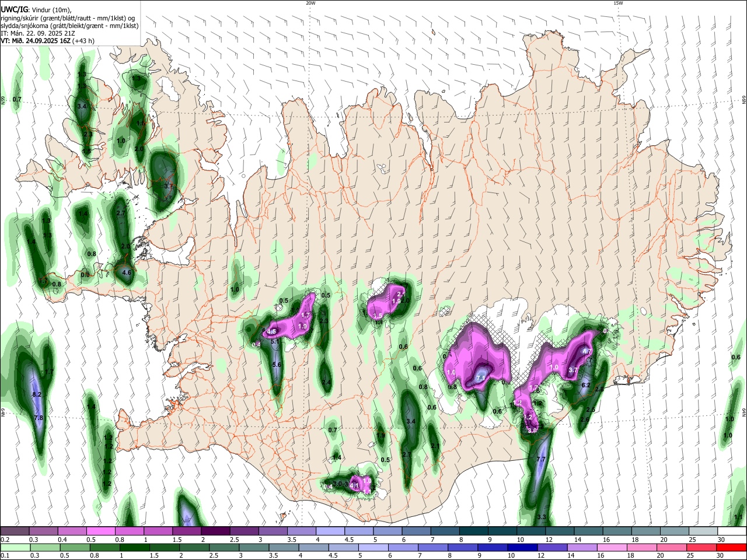The image size is (747, 560).
Task: Click the 0.4 label in the legend
Action: click(x=62, y=540)
